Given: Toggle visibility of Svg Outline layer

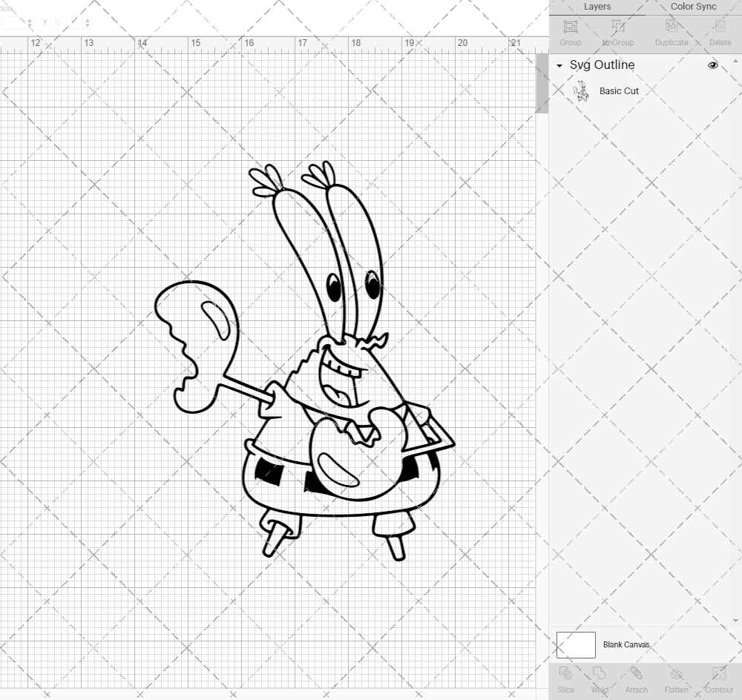Looking at the screenshot, I should 713,65.
